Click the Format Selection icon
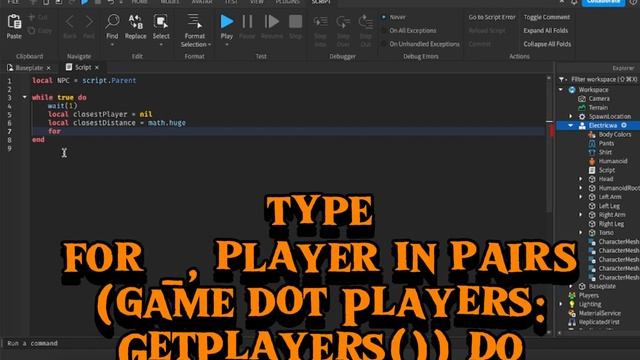The width and height of the screenshot is (640, 360). [195, 21]
